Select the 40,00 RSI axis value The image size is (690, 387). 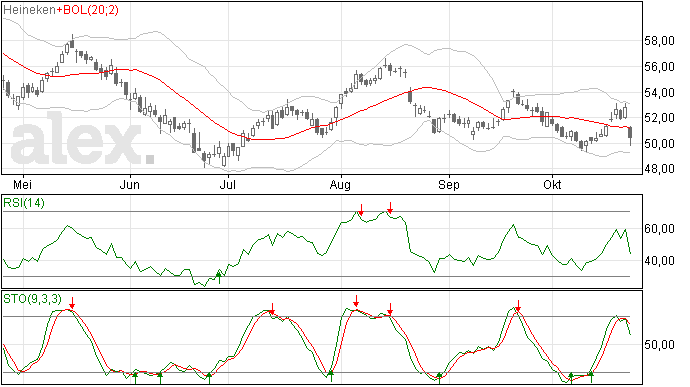click(659, 261)
